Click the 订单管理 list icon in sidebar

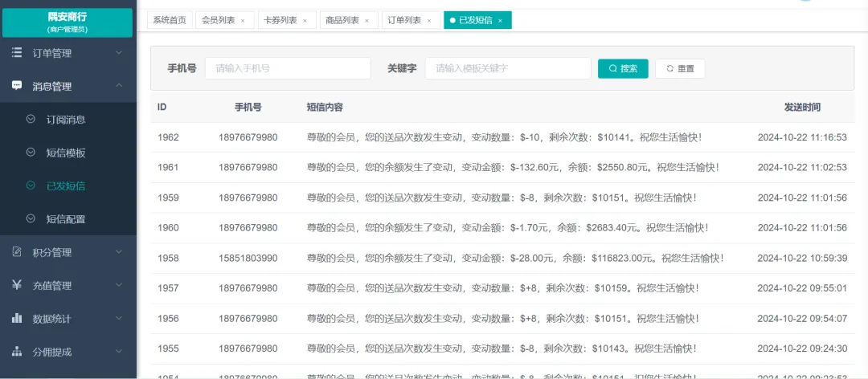(17, 53)
